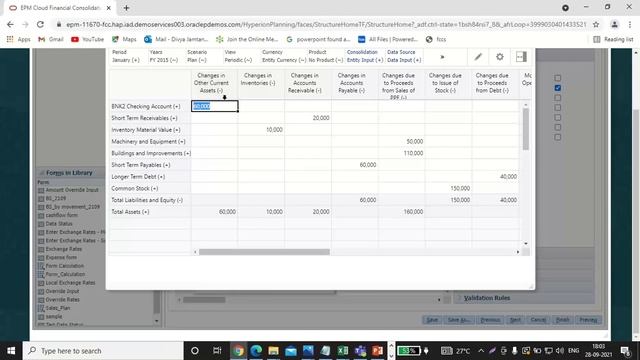Image resolution: width=640 pixels, height=360 pixels.
Task: Select the cashflow form in Forms library
Action: coord(61,215)
